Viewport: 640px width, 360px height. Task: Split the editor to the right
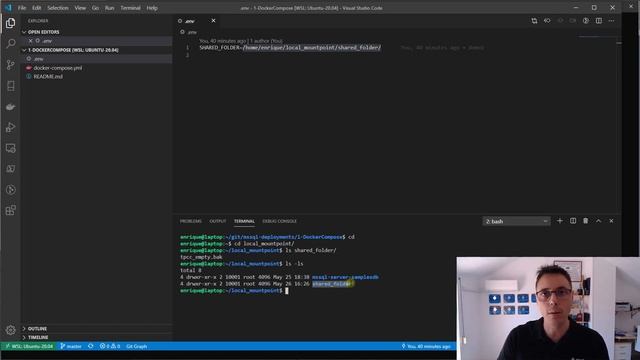[x=599, y=21]
